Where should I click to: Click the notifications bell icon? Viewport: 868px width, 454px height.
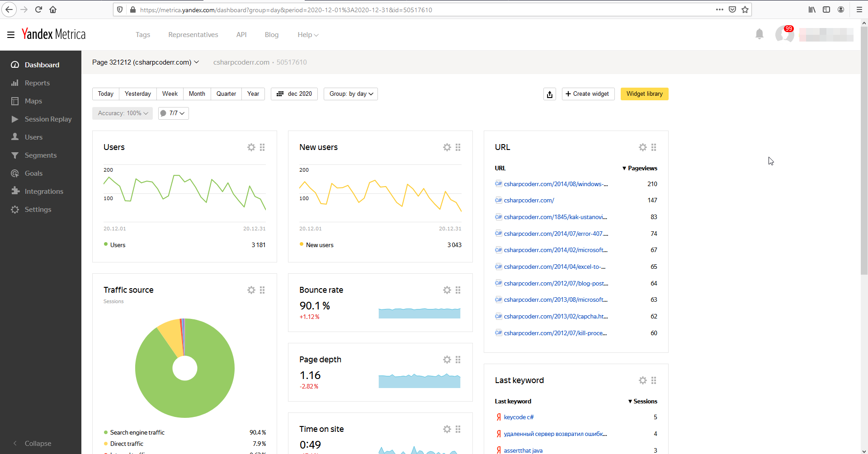click(759, 34)
